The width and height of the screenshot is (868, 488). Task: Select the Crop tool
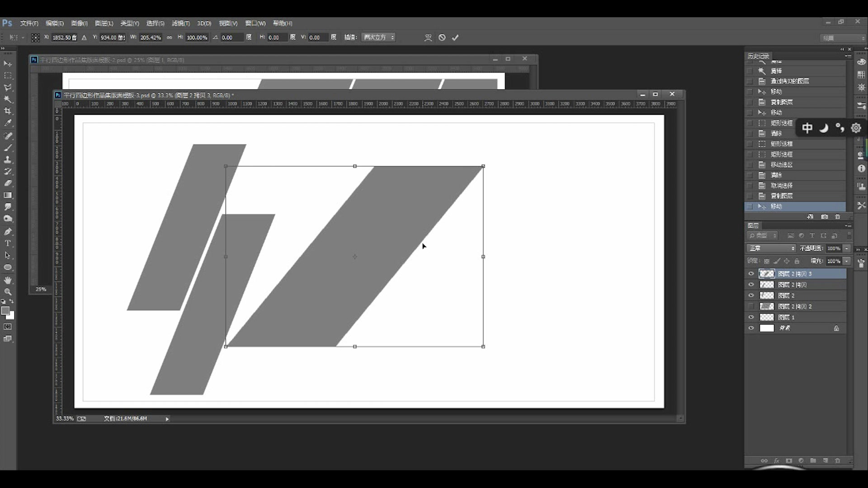(8, 111)
